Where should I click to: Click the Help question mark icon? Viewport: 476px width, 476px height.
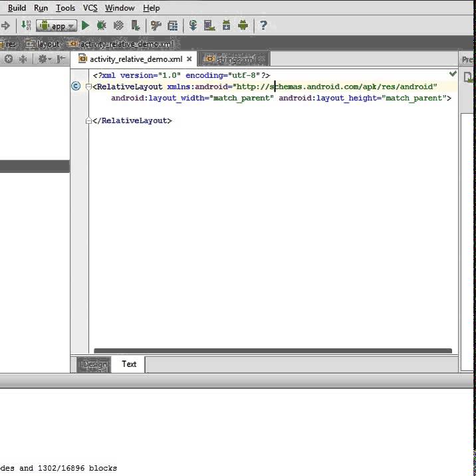[263, 25]
